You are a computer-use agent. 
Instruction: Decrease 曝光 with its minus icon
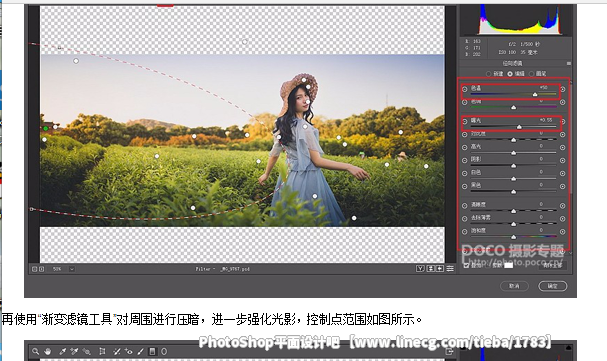465,121
